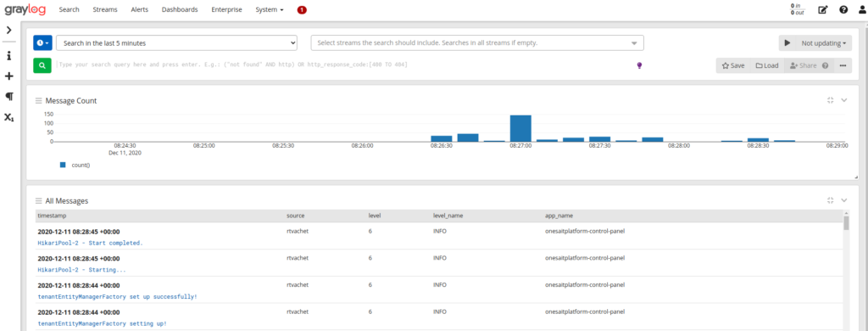Save the current search
This screenshot has width=868, height=331.
point(733,65)
